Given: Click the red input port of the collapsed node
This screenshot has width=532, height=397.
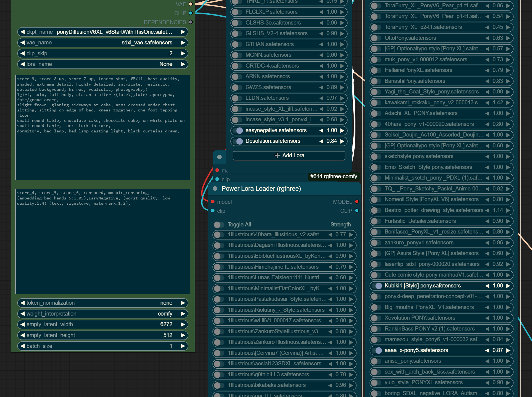Looking at the screenshot, I should click(217, 170).
